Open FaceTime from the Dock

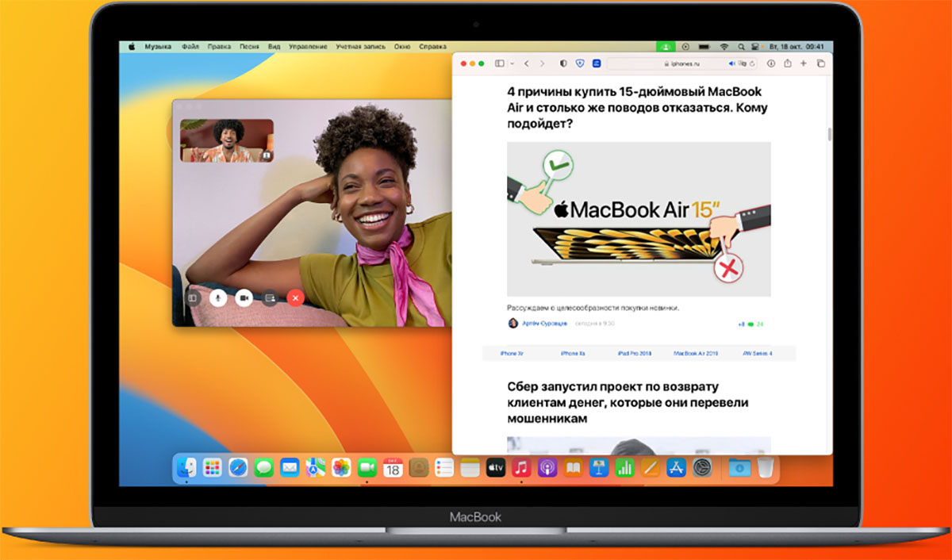pyautogui.click(x=367, y=467)
